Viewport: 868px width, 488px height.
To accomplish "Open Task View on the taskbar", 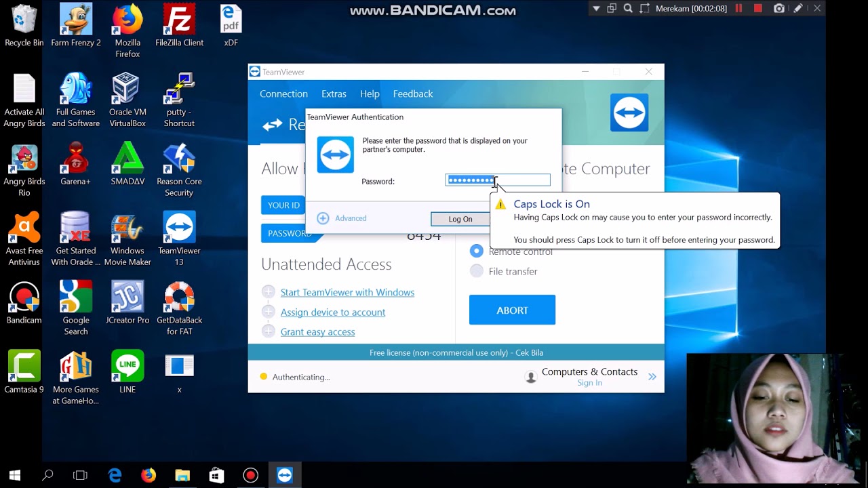I will click(x=80, y=475).
